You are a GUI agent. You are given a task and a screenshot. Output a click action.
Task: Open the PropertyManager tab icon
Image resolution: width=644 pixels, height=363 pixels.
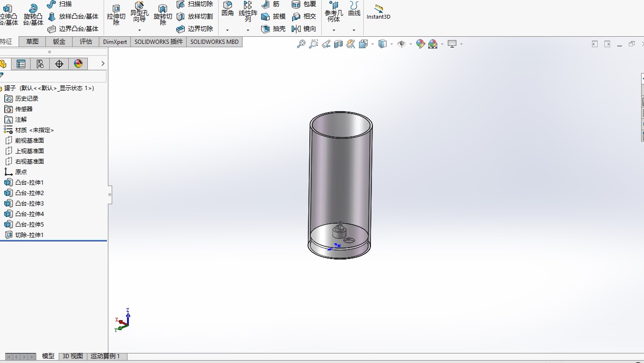[21, 64]
